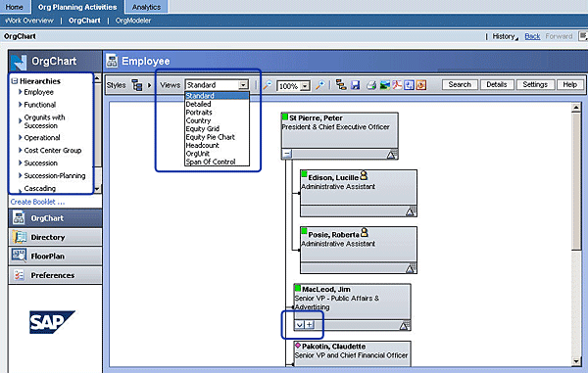The height and width of the screenshot is (373, 588).
Task: Open the Succession-Planning hierarchy item
Action: coord(54,175)
